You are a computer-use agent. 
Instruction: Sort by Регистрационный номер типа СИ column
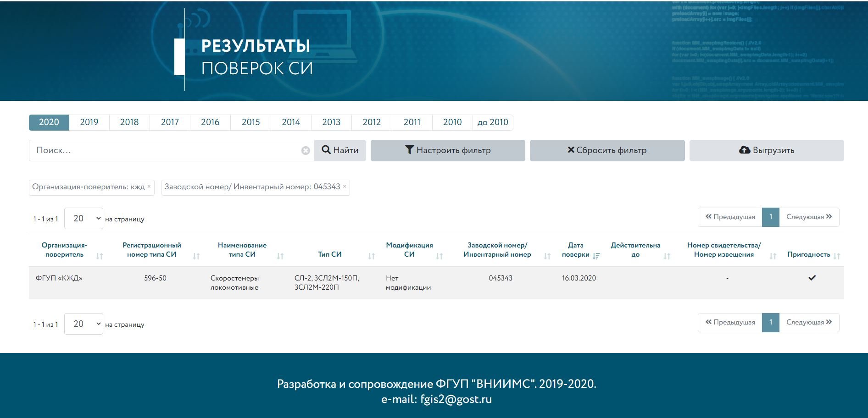196,256
